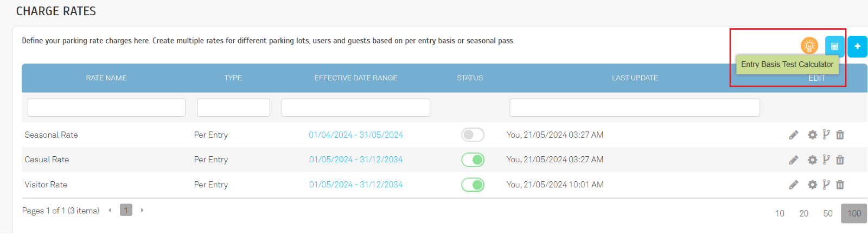The height and width of the screenshot is (235, 868).
Task: Enable the Seasonal Rate status toggle
Action: [473, 135]
